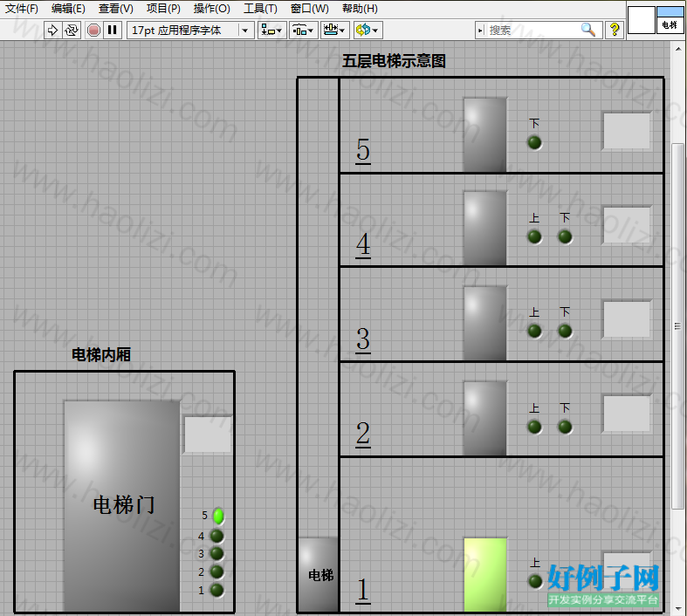Abort execution with the red stop button
The height and width of the screenshot is (616, 687).
click(93, 31)
